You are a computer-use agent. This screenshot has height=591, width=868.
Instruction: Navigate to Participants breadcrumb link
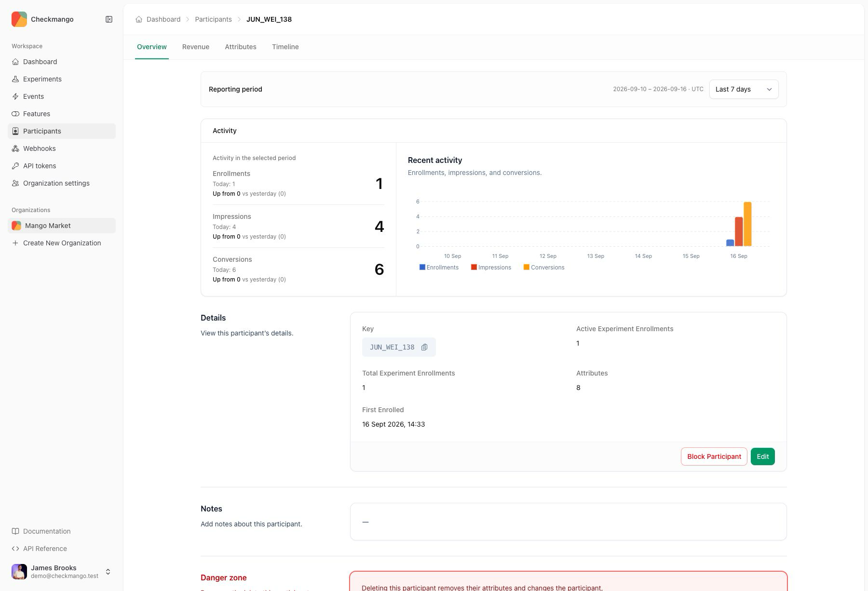213,19
